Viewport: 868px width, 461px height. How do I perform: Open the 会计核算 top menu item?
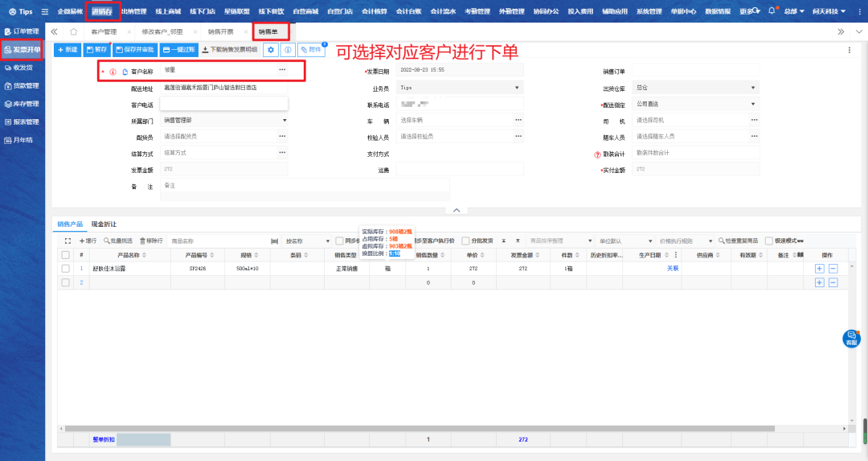point(375,12)
